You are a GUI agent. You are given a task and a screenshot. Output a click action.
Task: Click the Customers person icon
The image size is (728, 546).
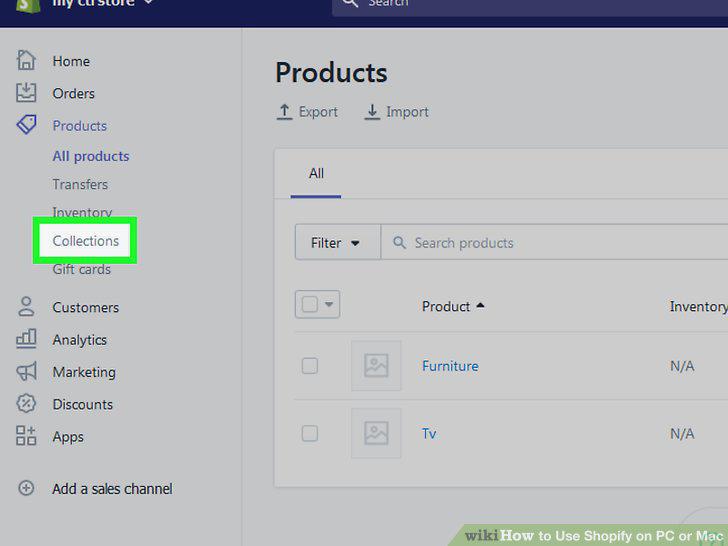pyautogui.click(x=26, y=306)
